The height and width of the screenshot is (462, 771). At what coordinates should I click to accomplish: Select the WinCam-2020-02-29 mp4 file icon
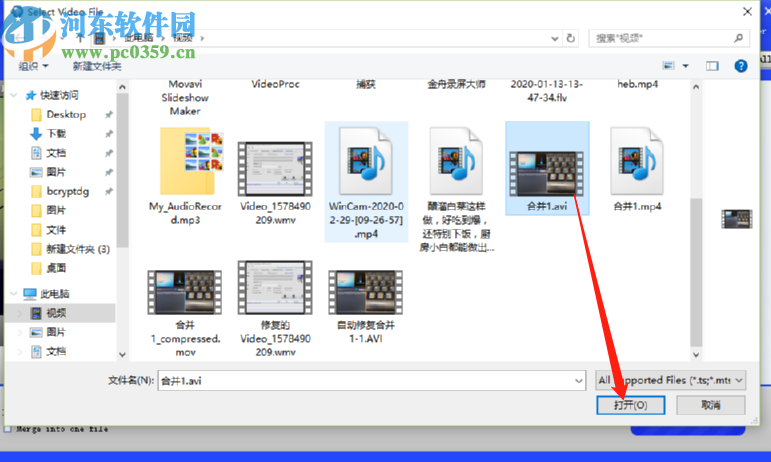366,161
